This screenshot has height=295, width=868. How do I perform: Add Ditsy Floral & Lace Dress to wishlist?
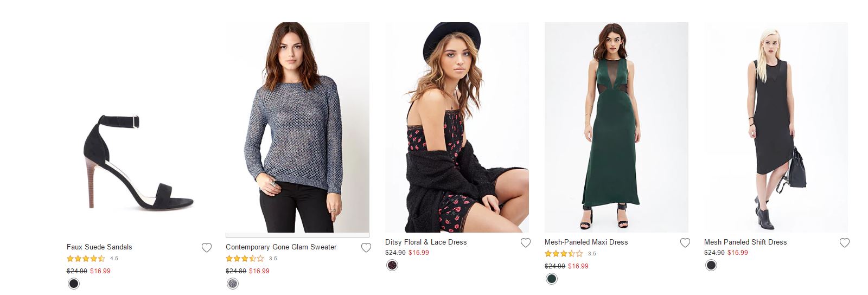(x=526, y=243)
